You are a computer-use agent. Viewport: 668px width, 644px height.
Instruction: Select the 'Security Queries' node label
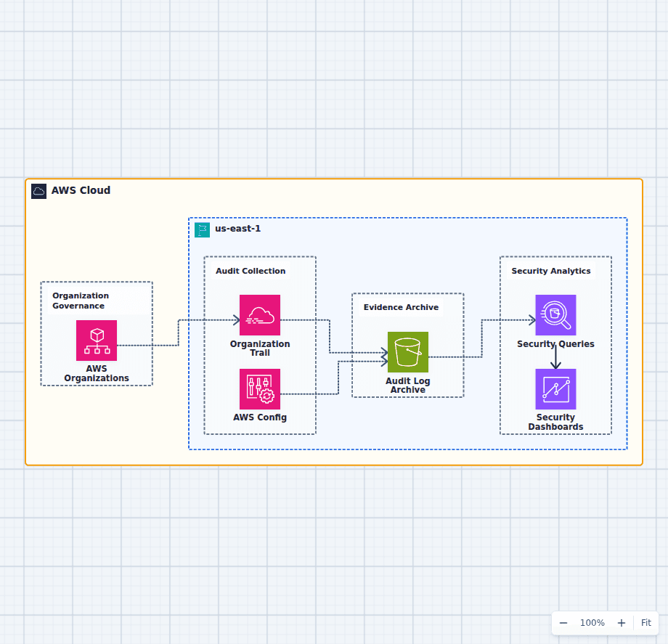[555, 343]
